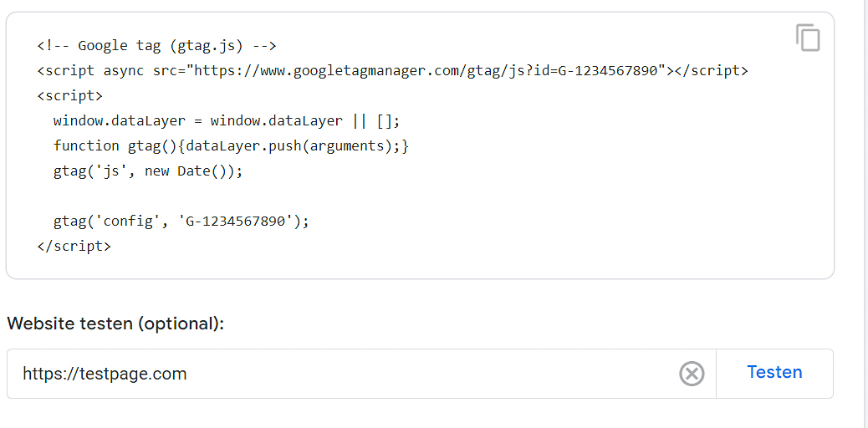The height and width of the screenshot is (428, 868).
Task: Click the 'new Date()' expression in the code
Action: tap(186, 171)
